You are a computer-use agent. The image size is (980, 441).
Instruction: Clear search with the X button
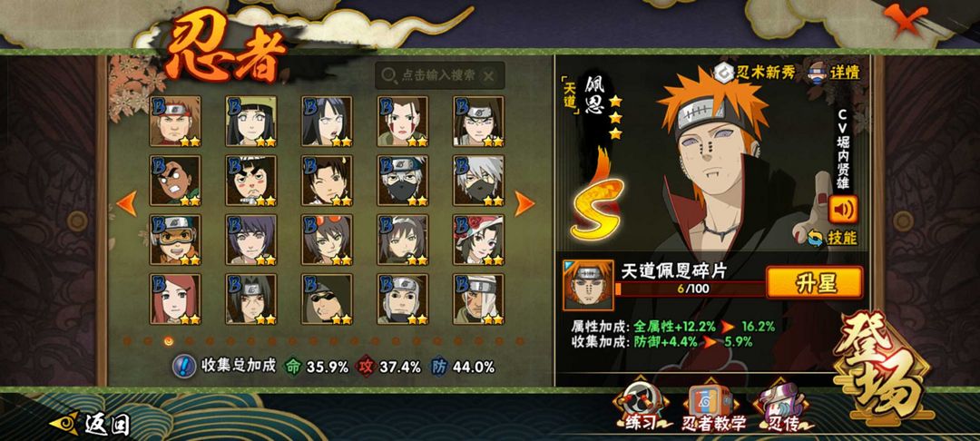pyautogui.click(x=489, y=76)
